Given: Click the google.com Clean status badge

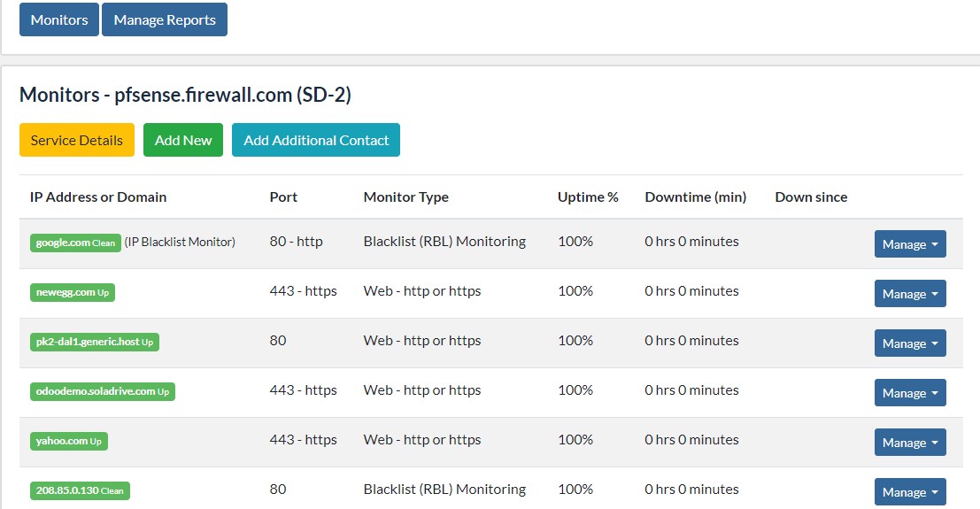Looking at the screenshot, I should click(x=75, y=243).
